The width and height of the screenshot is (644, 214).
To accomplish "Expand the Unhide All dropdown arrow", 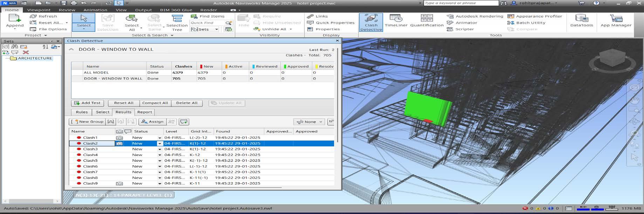I will tap(291, 29).
